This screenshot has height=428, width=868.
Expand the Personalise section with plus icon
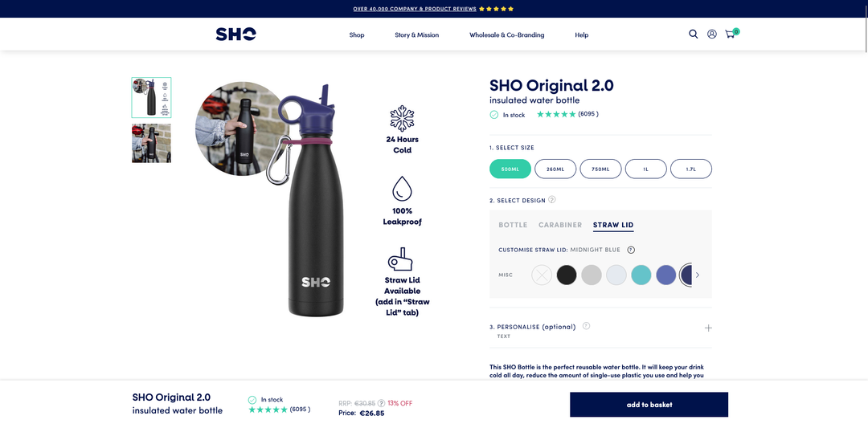(x=708, y=328)
